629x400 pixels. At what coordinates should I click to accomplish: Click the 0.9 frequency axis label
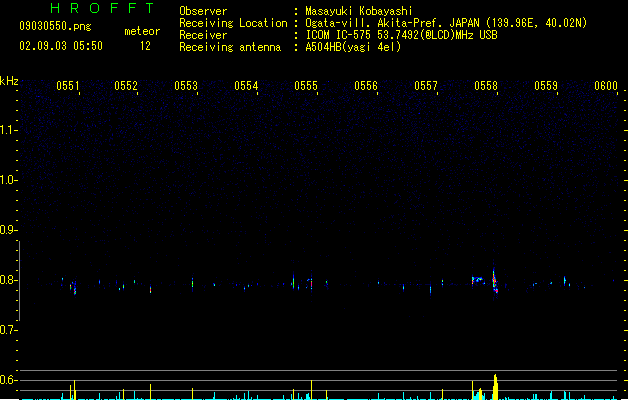pos(8,230)
